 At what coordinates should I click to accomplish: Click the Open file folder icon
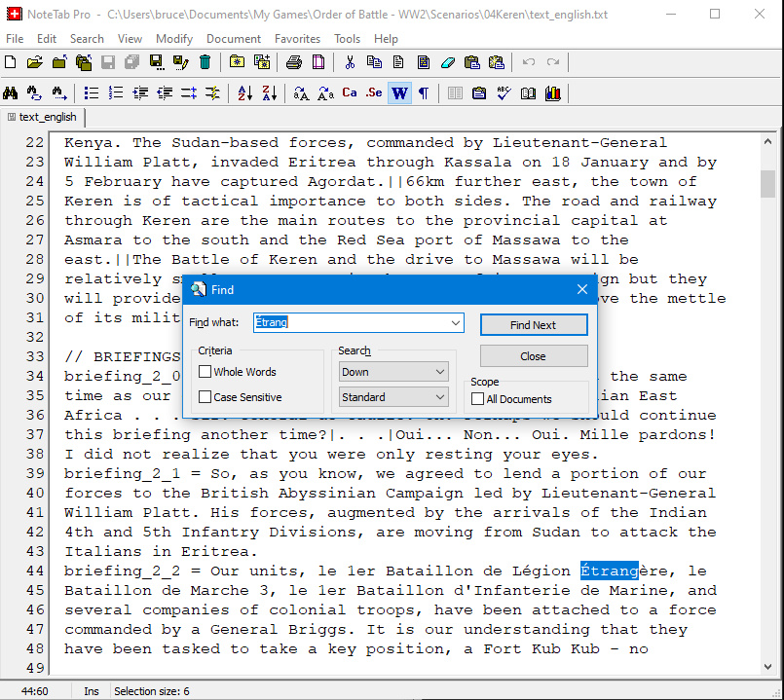pyautogui.click(x=34, y=62)
